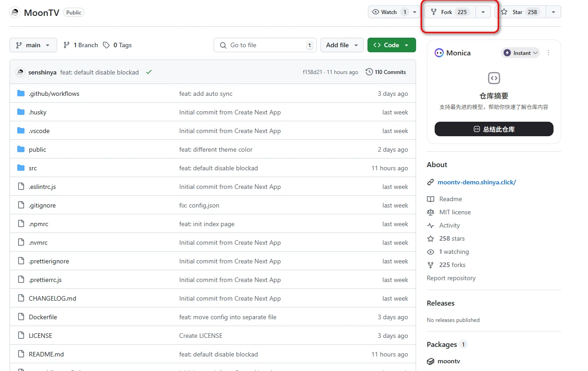Expand the Instant model dropdown in Monica

[520, 53]
